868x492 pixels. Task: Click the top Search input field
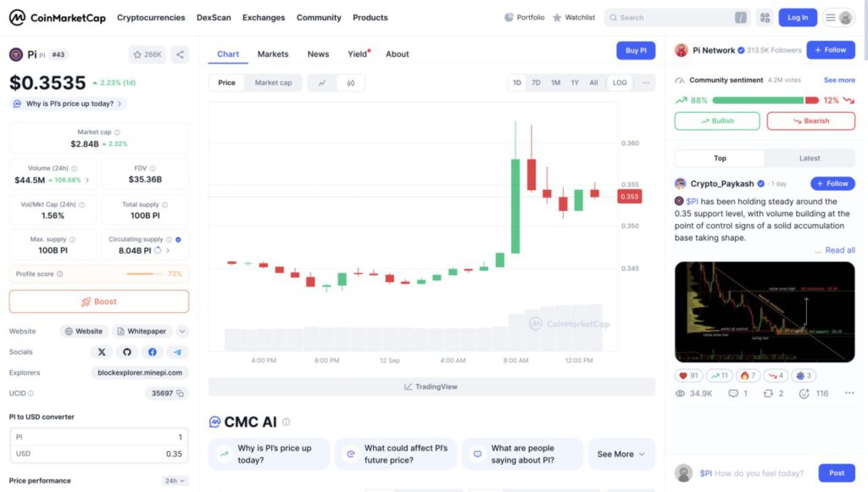(674, 18)
